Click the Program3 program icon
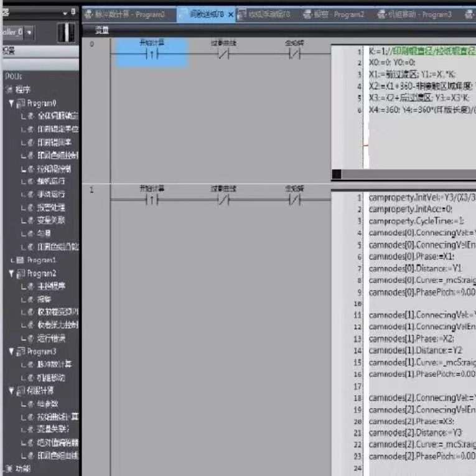The height and width of the screenshot is (476, 476). pos(21,352)
